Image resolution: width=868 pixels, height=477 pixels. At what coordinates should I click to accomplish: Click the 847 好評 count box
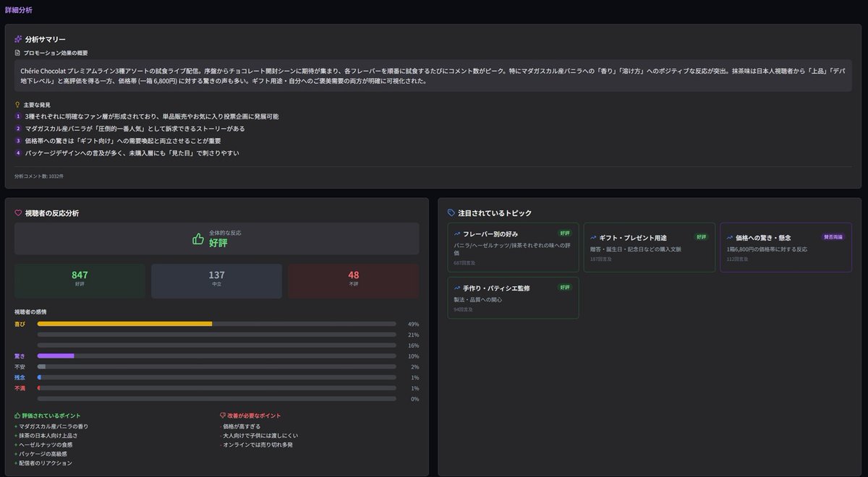(80, 281)
